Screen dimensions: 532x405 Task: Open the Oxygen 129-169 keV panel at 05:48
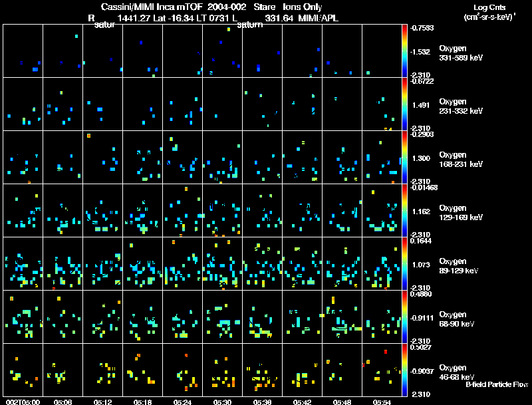(342, 211)
